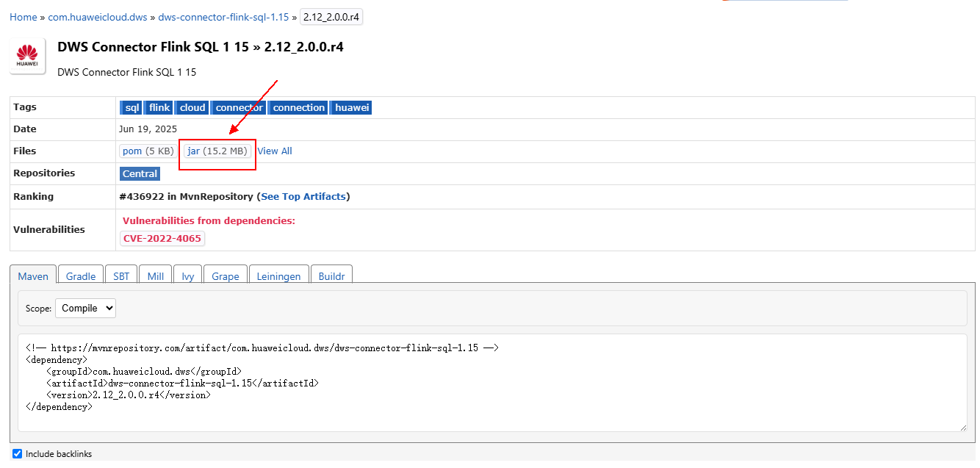Switch to the Grape tab

pos(226,276)
